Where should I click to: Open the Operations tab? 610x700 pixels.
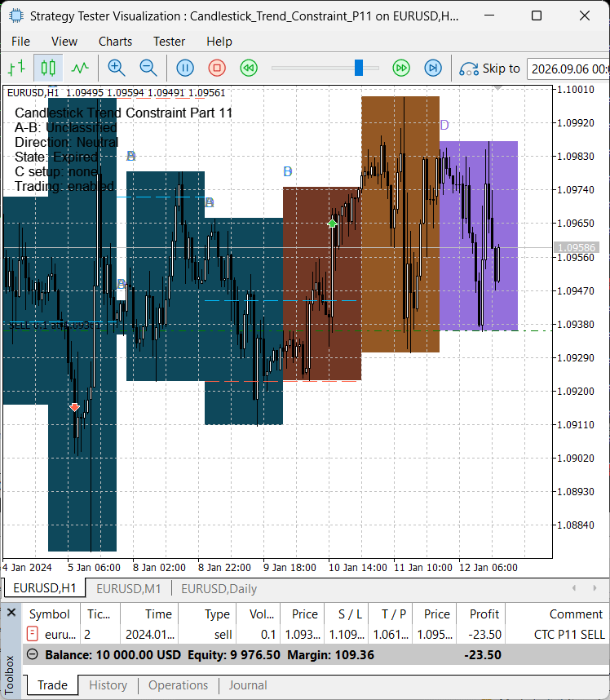(178, 684)
